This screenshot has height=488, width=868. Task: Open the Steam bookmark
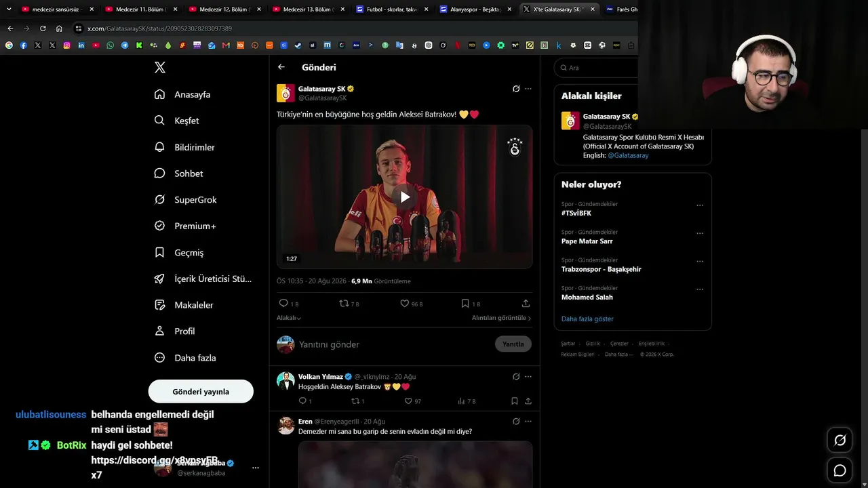298,45
